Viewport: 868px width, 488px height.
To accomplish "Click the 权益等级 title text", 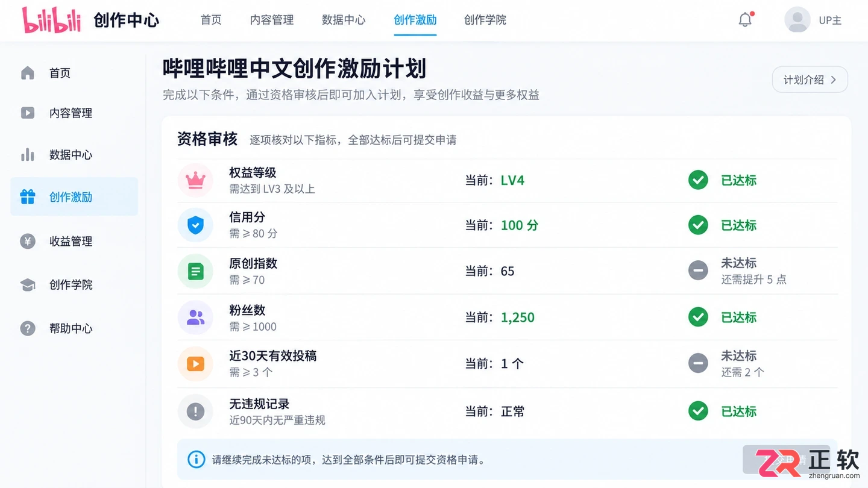I will [x=253, y=172].
